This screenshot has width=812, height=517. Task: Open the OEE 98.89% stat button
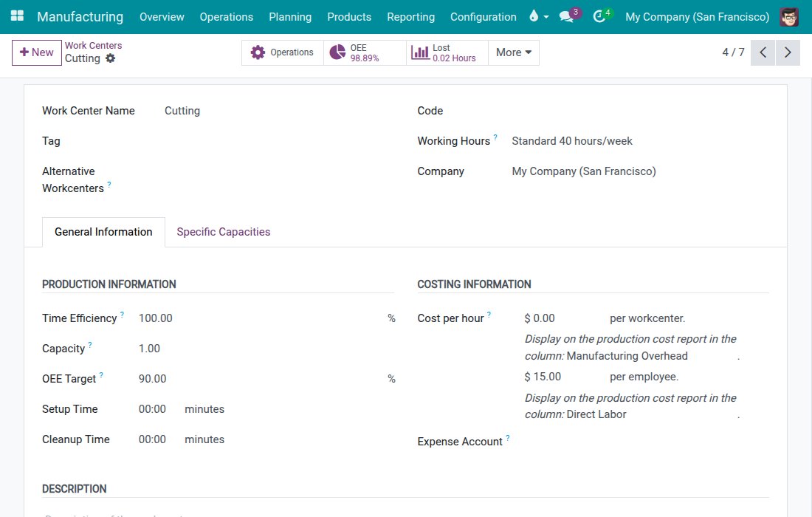(365, 52)
